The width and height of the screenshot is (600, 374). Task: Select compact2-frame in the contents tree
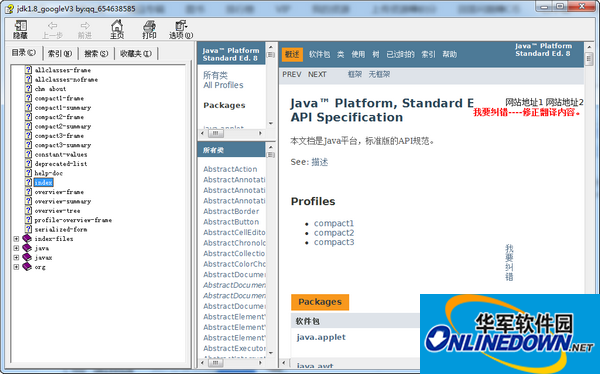point(59,117)
